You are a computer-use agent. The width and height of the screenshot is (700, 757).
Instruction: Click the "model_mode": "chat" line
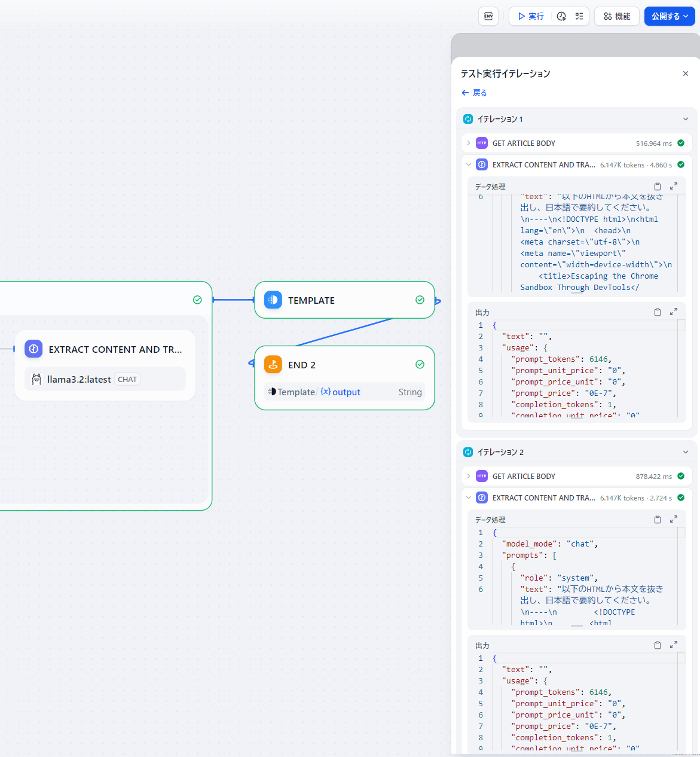[x=550, y=544]
